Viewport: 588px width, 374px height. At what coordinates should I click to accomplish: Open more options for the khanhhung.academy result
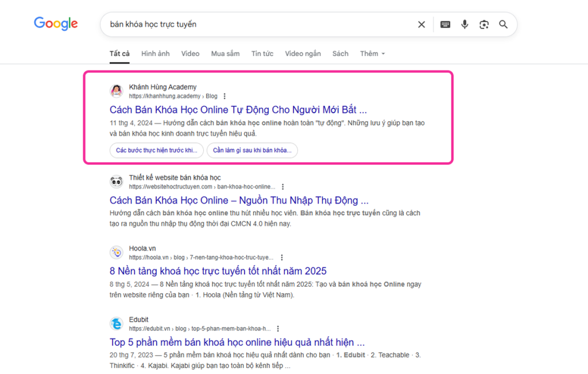(x=225, y=96)
